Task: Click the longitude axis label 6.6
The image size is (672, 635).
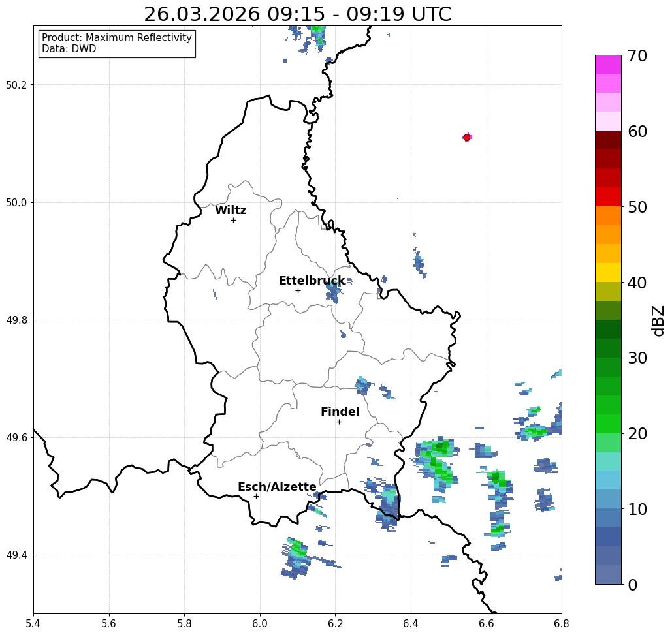Action: [x=487, y=623]
